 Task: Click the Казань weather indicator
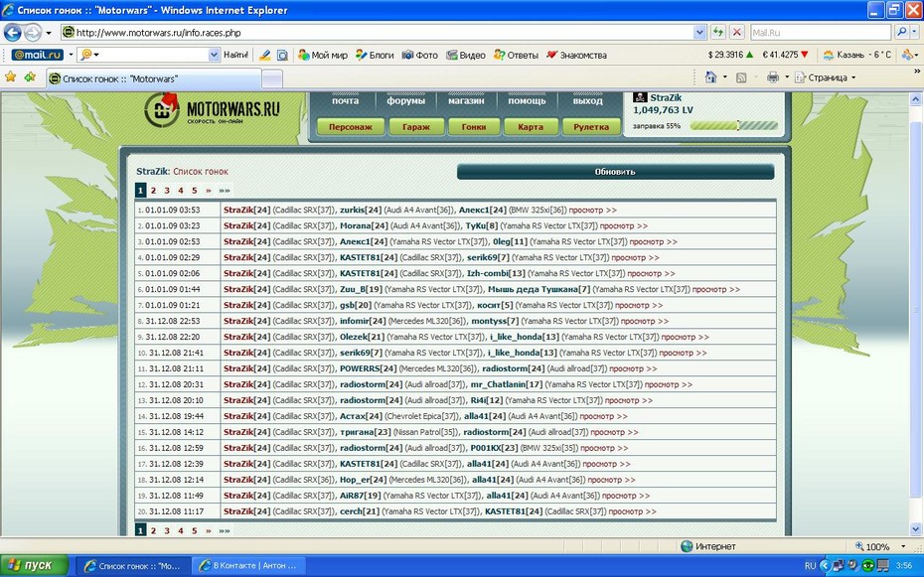click(x=856, y=55)
